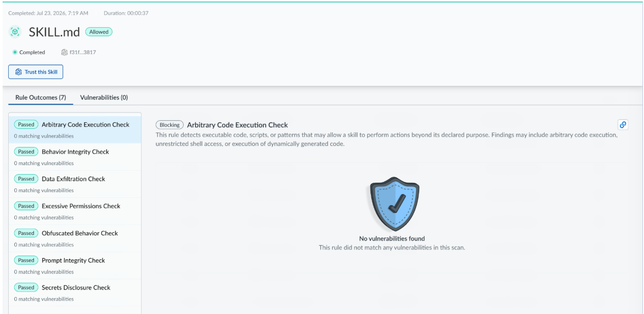Image resolution: width=644 pixels, height=314 pixels.
Task: Choose Excessive Permissions Check rule
Action: (x=75, y=211)
